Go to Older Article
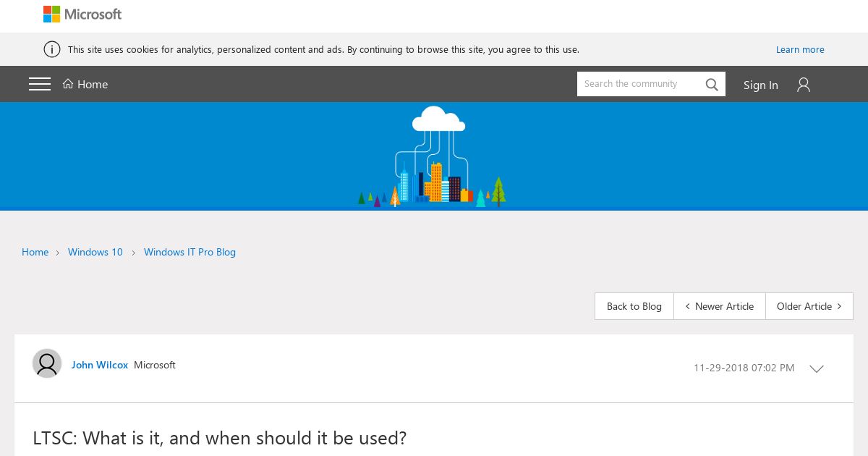The height and width of the screenshot is (456, 868). coord(809,306)
